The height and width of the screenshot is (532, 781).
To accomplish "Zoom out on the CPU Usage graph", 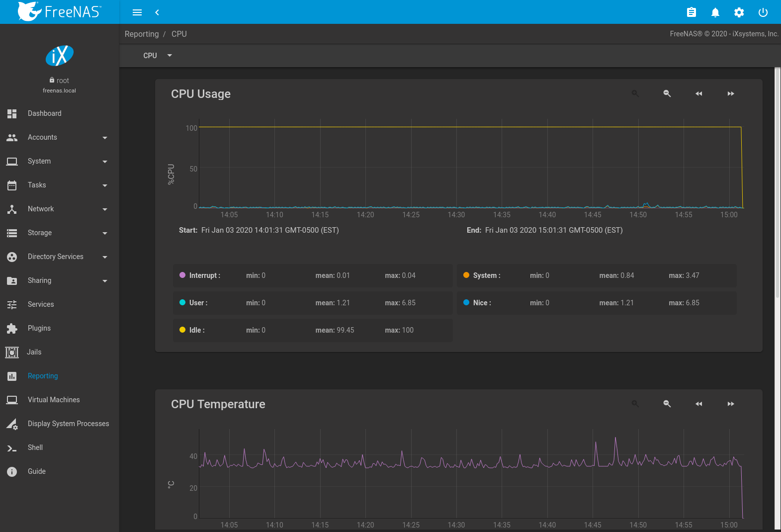I will pyautogui.click(x=667, y=93).
